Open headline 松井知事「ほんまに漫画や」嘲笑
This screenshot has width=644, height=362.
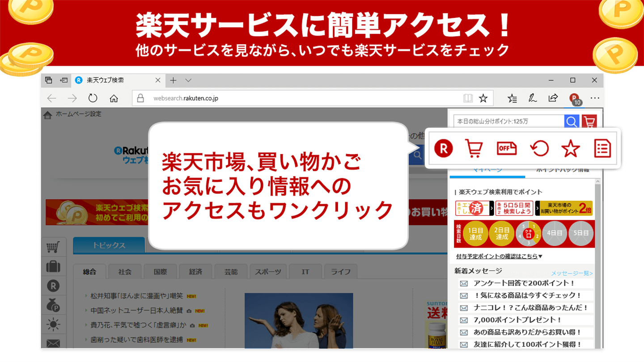136,296
